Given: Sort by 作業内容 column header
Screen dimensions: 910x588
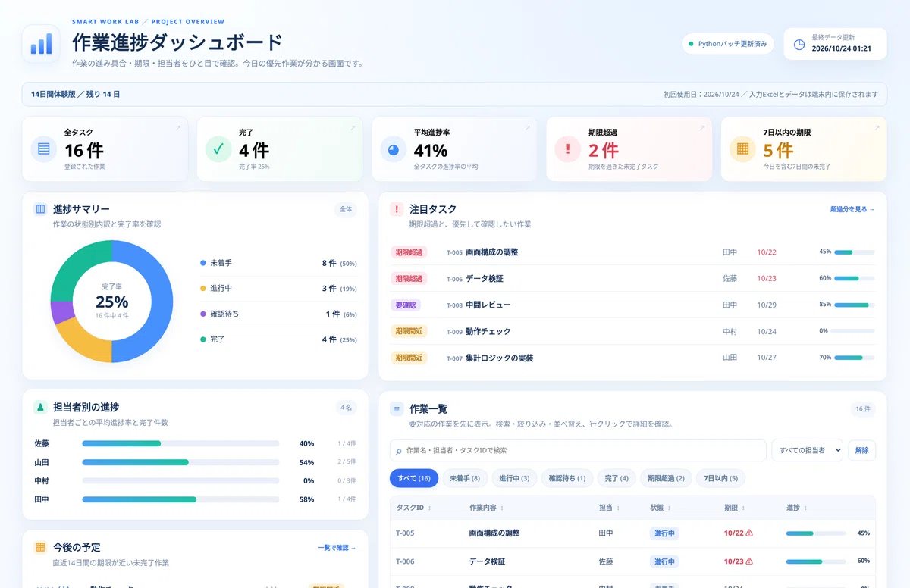Looking at the screenshot, I should 486,508.
